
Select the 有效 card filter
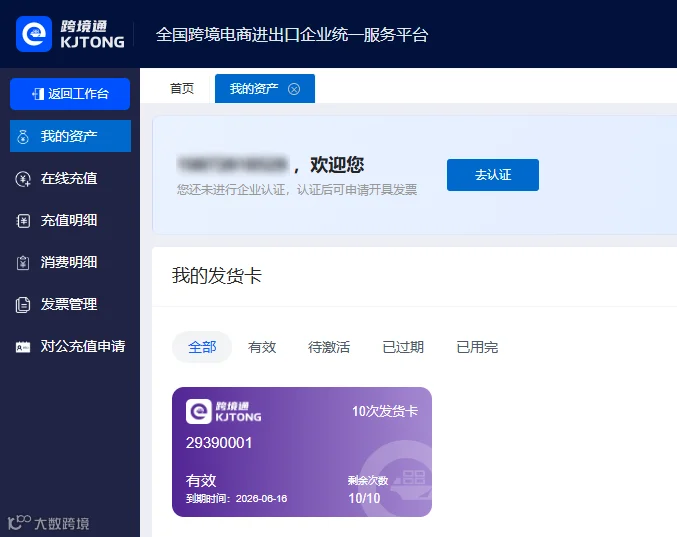262,347
